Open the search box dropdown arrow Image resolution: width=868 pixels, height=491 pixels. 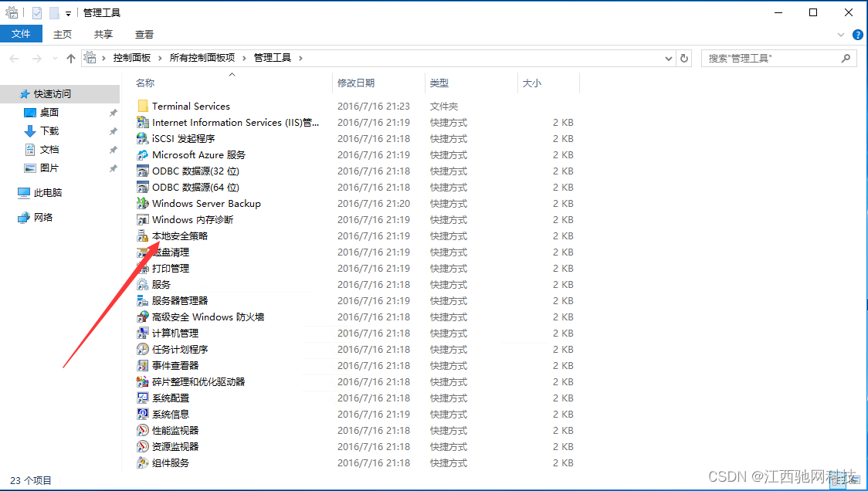[x=848, y=58]
